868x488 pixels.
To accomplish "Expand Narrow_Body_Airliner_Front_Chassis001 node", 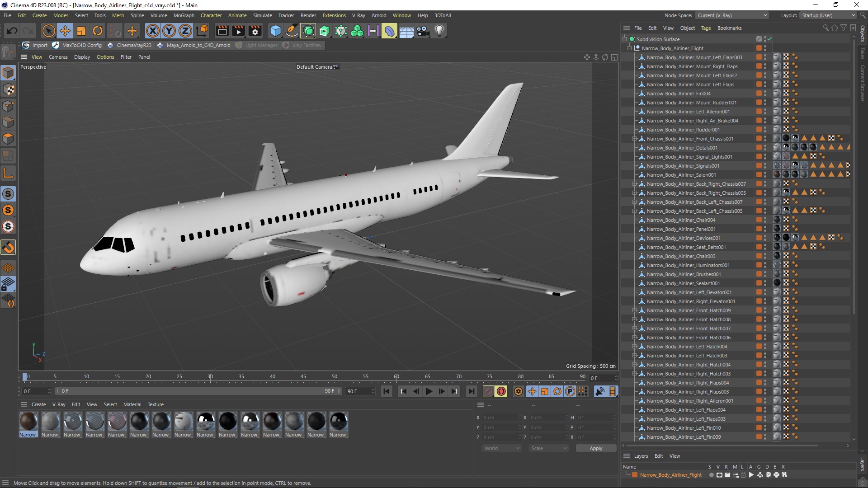I will 635,139.
